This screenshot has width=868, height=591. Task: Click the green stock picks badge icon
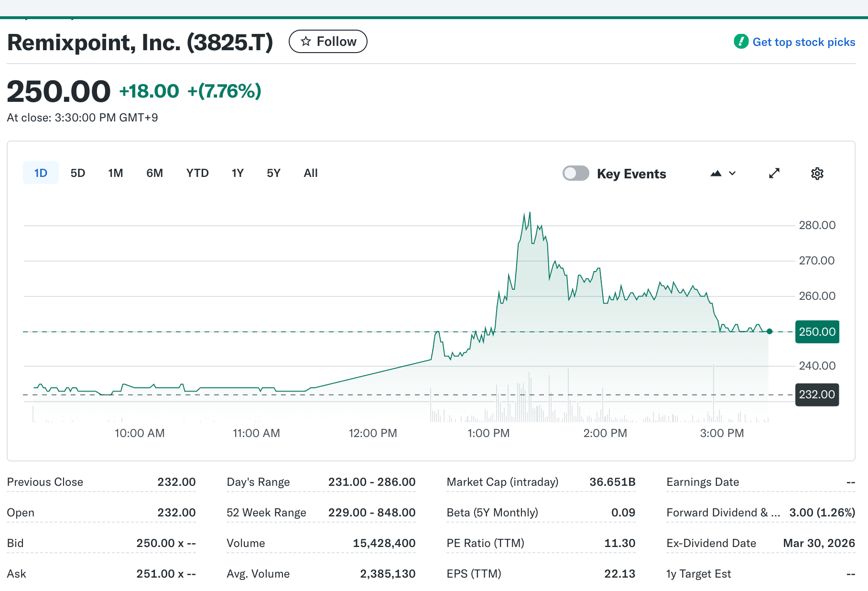(x=741, y=42)
